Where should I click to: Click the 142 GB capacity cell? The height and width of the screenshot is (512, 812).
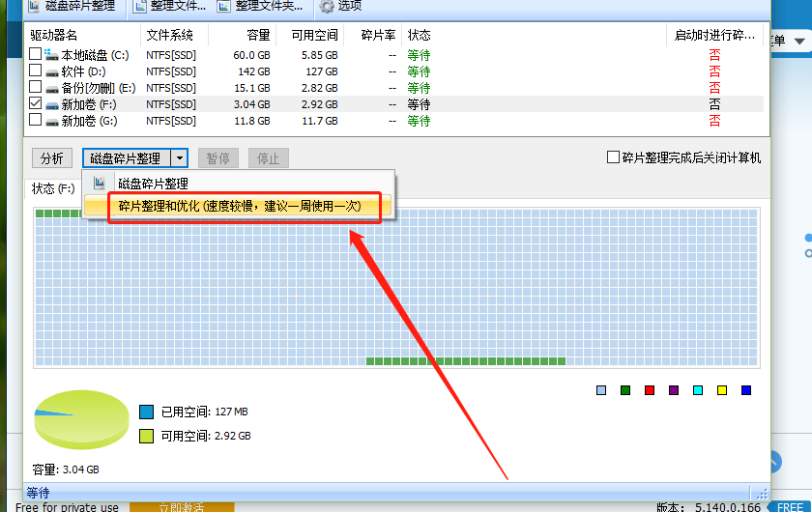(x=254, y=71)
